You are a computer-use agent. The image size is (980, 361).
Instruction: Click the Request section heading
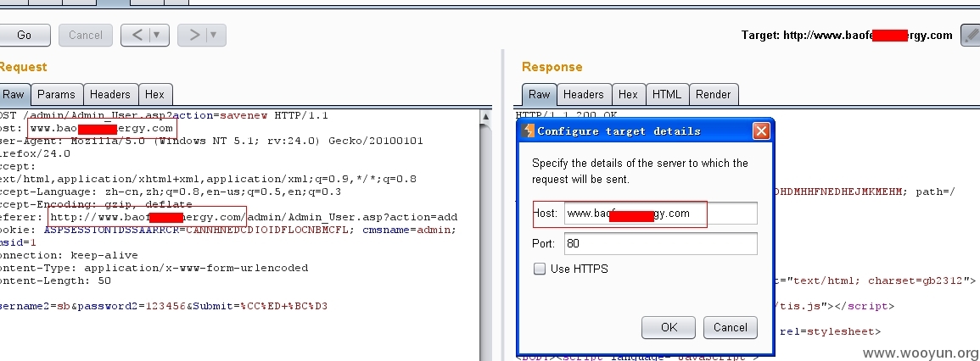tap(23, 67)
